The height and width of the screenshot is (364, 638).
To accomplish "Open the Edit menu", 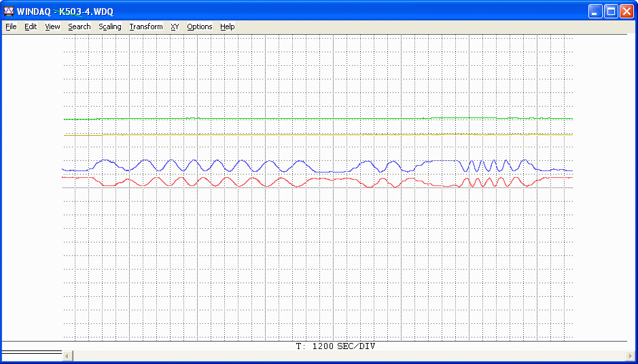I will pos(31,26).
